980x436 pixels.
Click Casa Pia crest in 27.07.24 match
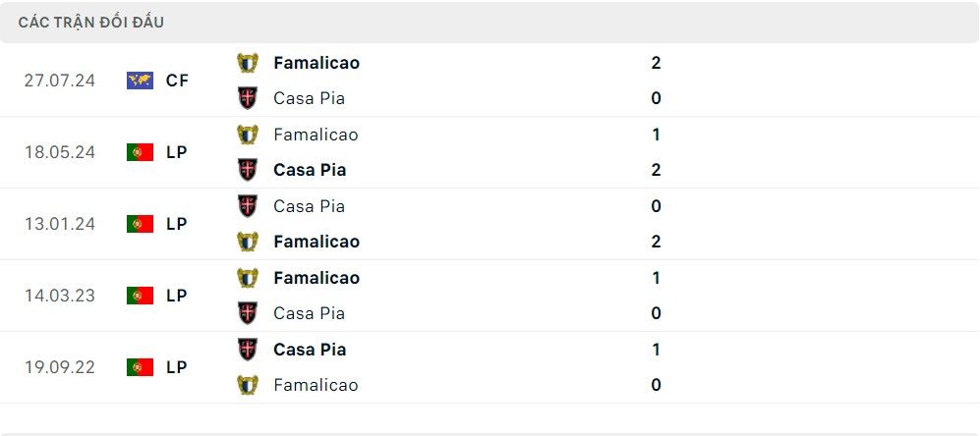[248, 98]
